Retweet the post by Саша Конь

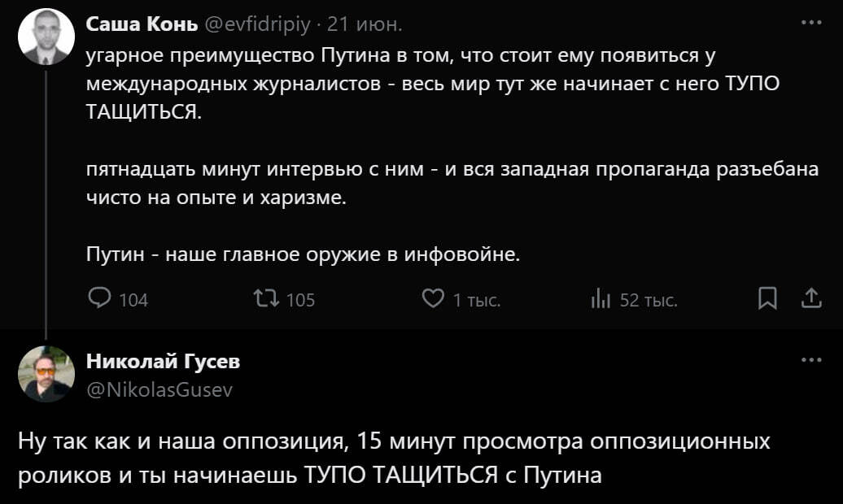[x=265, y=300]
